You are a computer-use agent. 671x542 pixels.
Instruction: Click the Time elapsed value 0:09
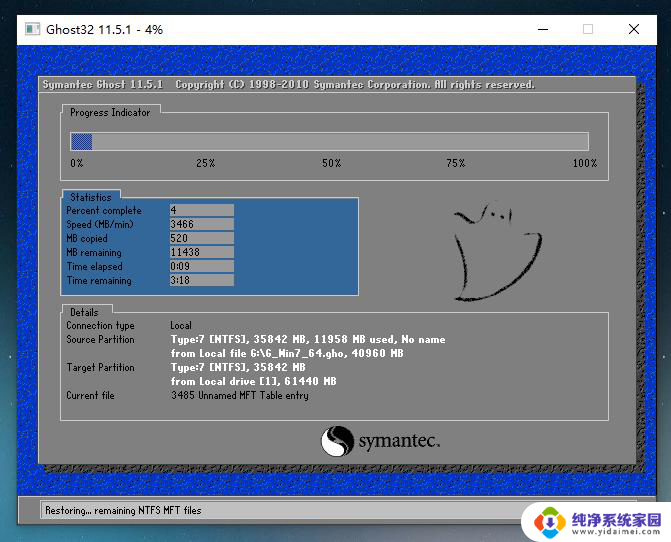coord(202,266)
